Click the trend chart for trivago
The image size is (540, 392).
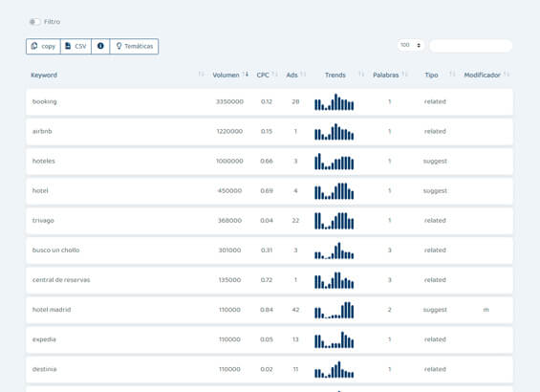click(335, 221)
